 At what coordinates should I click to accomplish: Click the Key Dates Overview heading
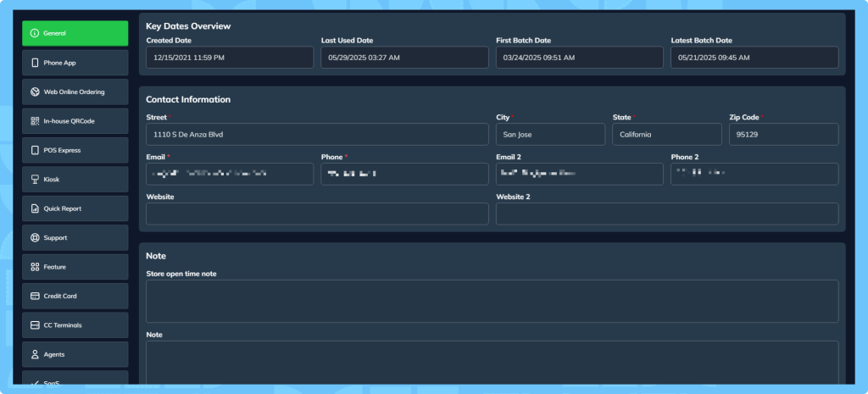pos(188,26)
